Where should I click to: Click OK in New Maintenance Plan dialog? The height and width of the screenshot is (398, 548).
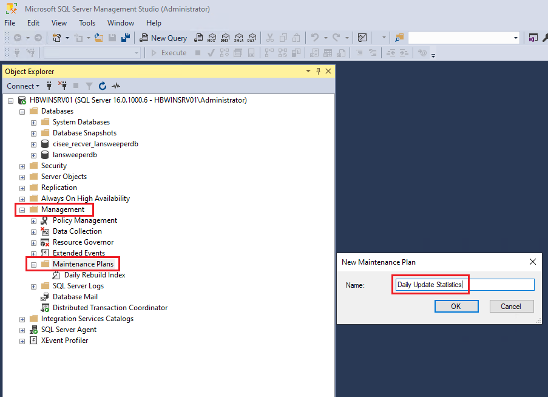(456, 306)
